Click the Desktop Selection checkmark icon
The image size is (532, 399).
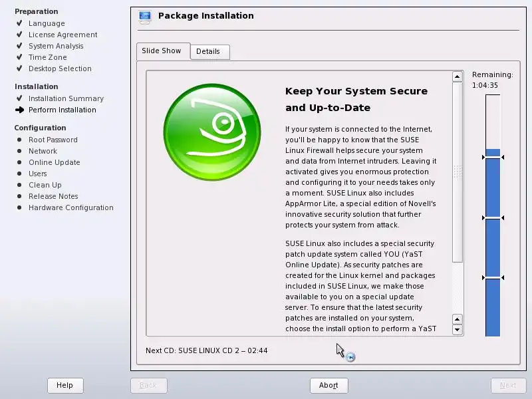tap(20, 68)
